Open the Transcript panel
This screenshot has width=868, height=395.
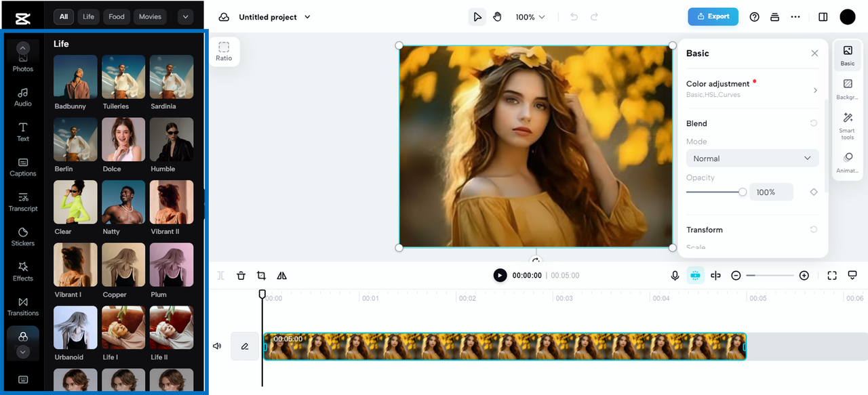[x=23, y=202]
